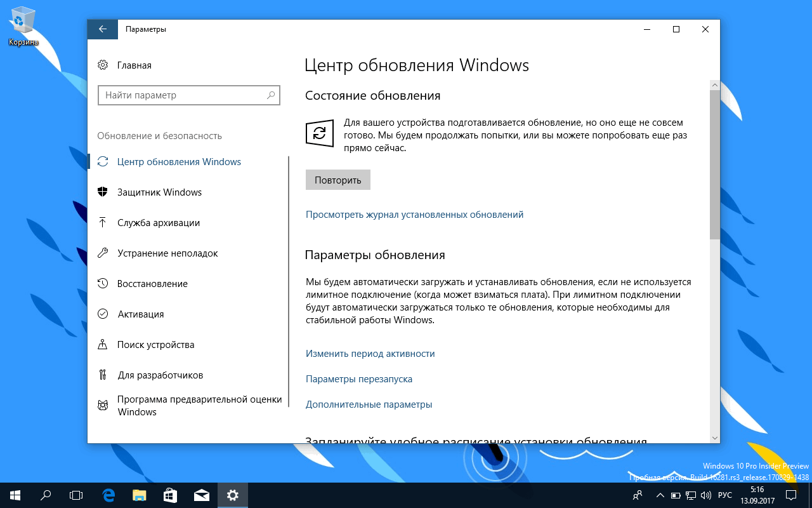Click the scrollbar down arrow
This screenshot has height=508, width=812.
(714, 438)
